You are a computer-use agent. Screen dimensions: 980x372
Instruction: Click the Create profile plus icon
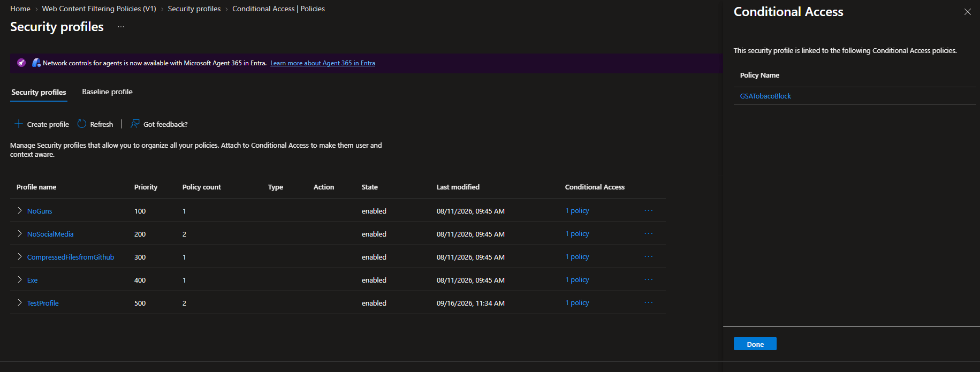pos(19,124)
